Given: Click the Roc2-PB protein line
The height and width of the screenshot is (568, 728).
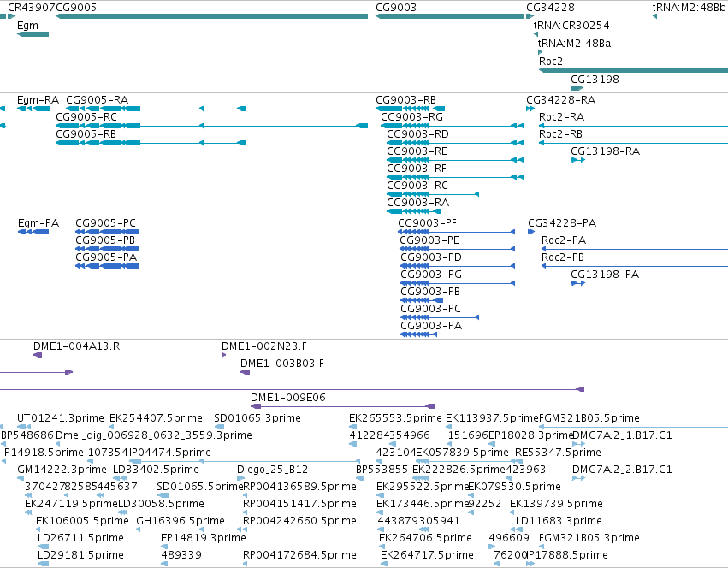Looking at the screenshot, I should coord(635,266).
